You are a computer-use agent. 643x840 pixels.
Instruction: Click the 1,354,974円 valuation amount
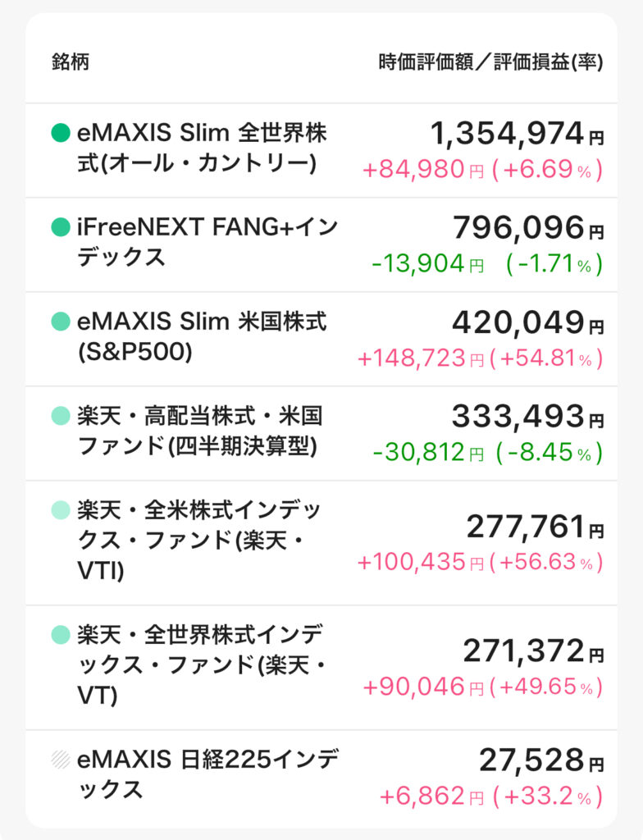517,134
